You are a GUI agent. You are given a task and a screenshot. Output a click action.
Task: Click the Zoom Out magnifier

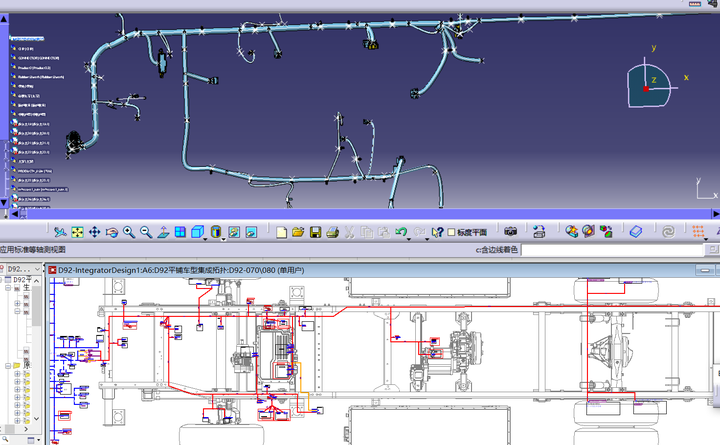click(146, 232)
